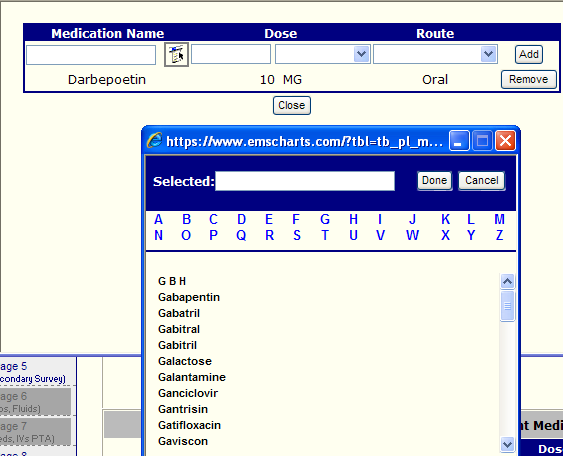Jump to letter A medications
The image size is (563, 456).
(158, 219)
